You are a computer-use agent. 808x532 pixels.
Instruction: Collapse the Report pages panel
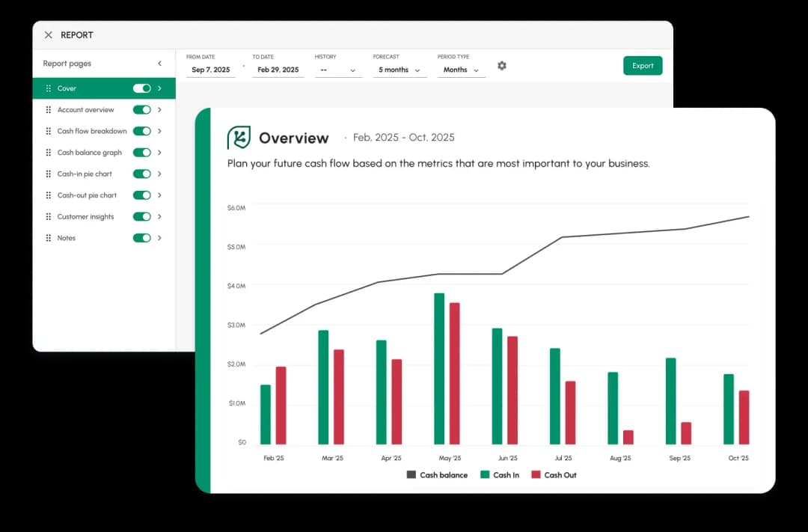[159, 64]
